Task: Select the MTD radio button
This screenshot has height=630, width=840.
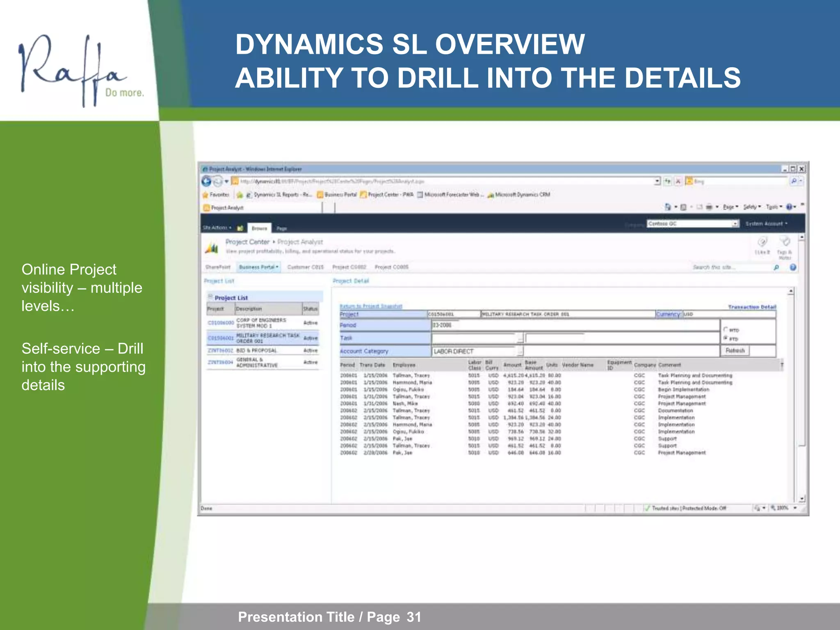Action: coord(726,329)
